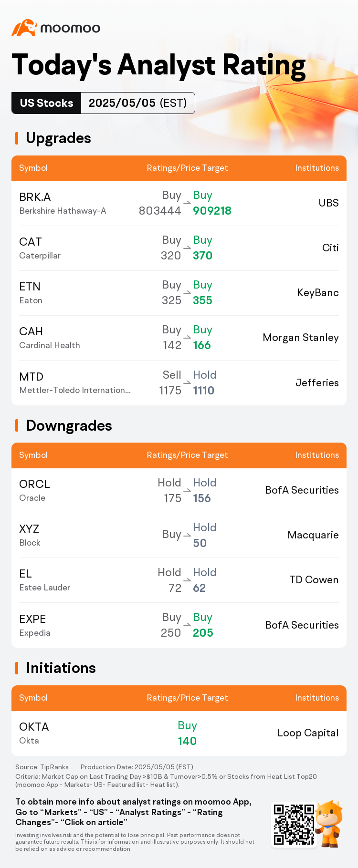The image size is (358, 868).
Task: Click the Loop Capital institution name
Action: pyautogui.click(x=308, y=733)
